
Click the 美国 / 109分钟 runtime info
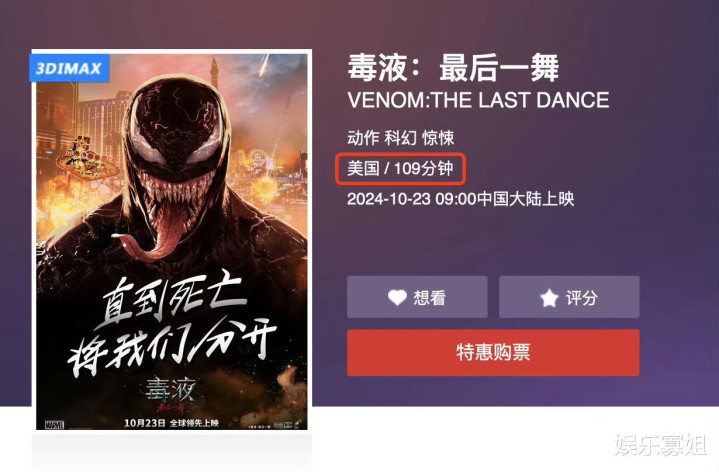click(400, 169)
